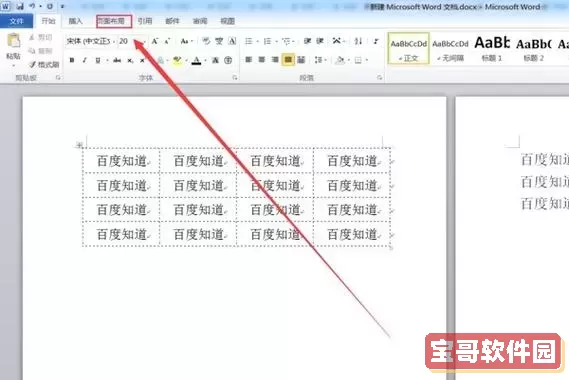Switch to the 邮件 (Mailings) tab
The height and width of the screenshot is (380, 569).
[x=172, y=21]
